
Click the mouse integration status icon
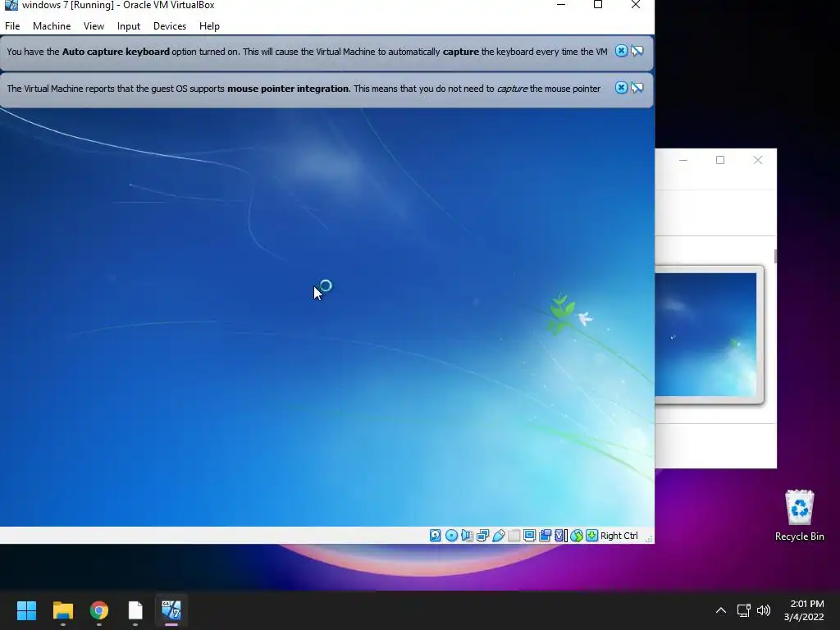pos(577,535)
